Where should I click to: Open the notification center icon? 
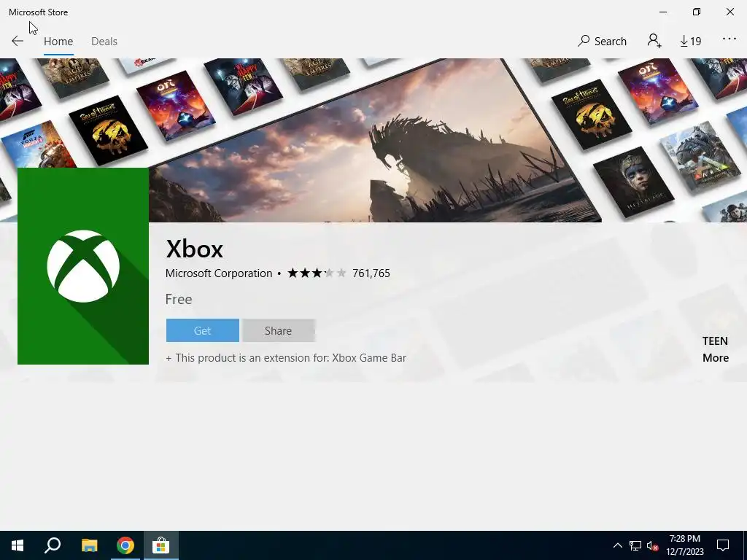pos(723,545)
